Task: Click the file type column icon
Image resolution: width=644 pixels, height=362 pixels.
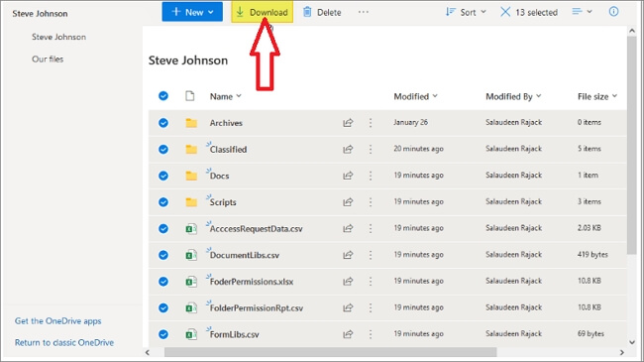Action: point(190,96)
